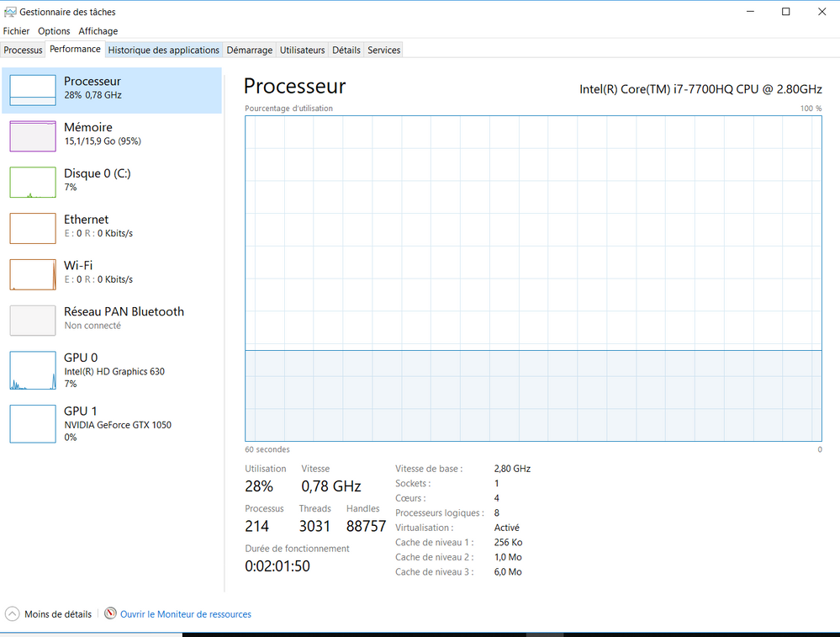Click the 214 Processus count

(x=256, y=526)
